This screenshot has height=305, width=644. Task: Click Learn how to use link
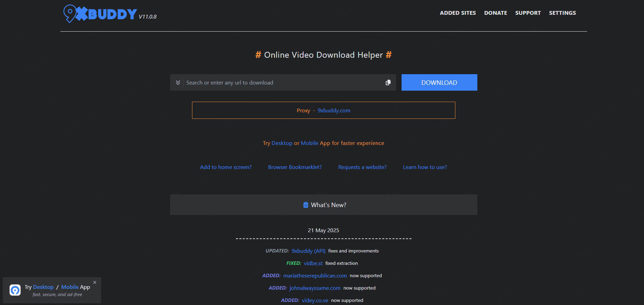point(425,167)
